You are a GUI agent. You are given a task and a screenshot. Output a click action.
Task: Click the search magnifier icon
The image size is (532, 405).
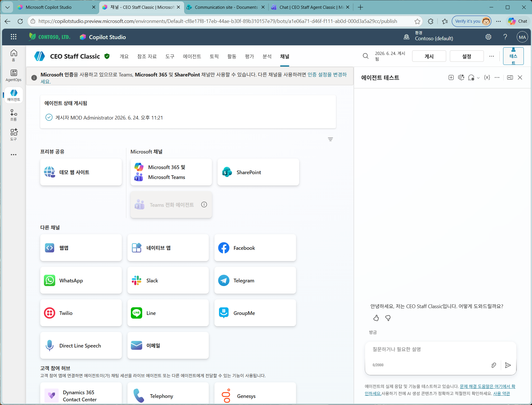point(366,56)
